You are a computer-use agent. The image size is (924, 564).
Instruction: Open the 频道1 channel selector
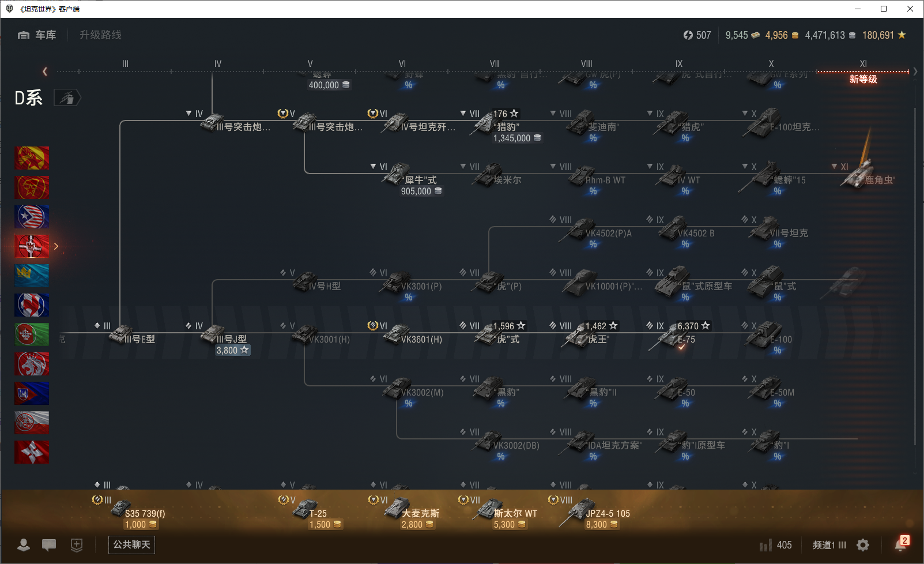[x=829, y=545]
